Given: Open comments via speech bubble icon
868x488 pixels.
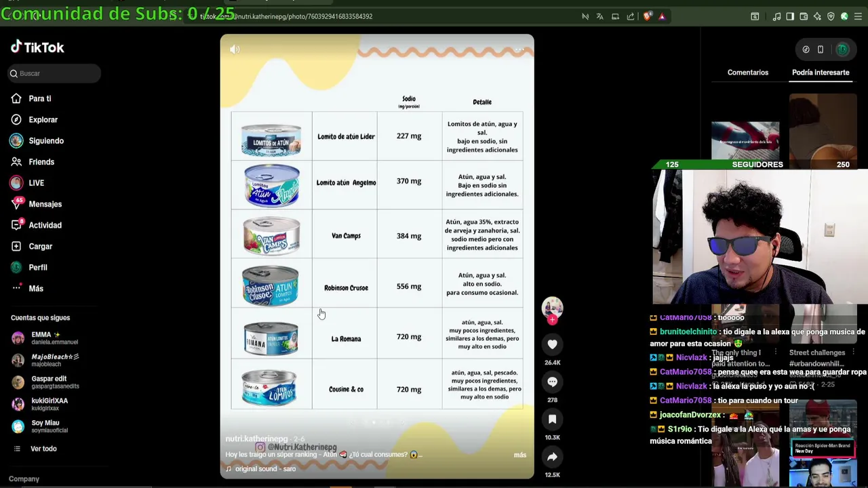Looking at the screenshot, I should tap(552, 382).
